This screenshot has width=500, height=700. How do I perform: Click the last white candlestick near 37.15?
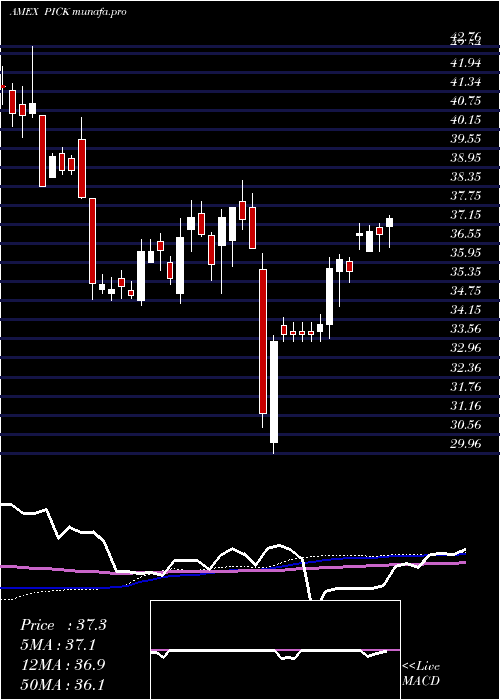(x=389, y=222)
